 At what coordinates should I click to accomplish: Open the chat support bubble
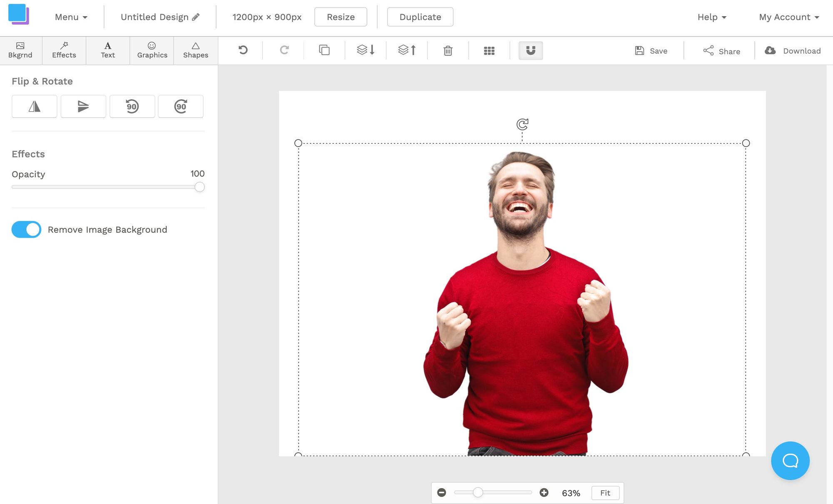[x=790, y=461]
